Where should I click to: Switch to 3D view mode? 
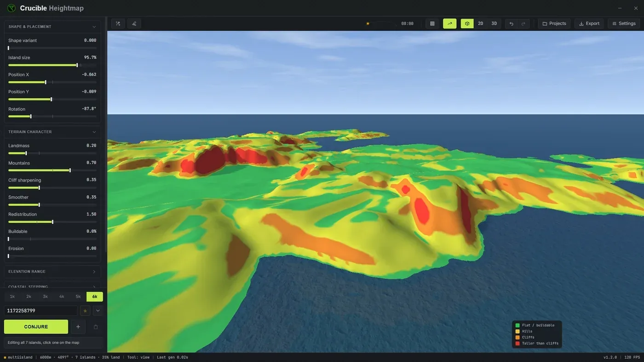click(494, 23)
